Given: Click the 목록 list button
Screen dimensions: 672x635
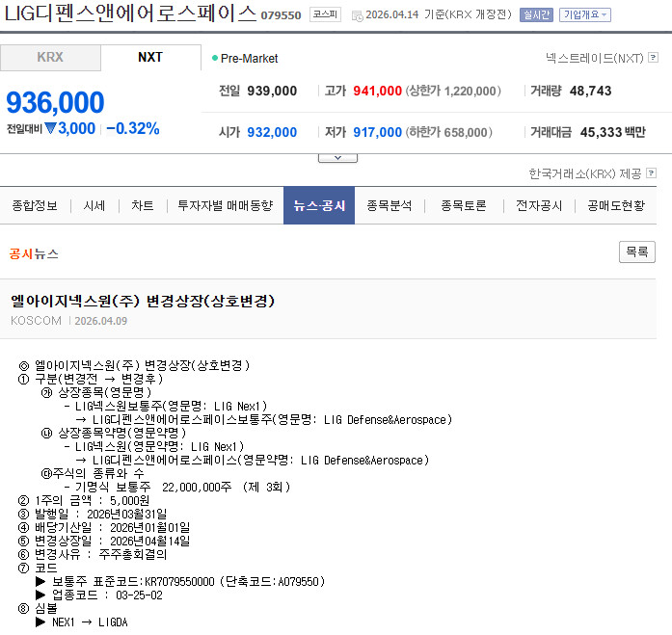Looking at the screenshot, I should [x=637, y=251].
